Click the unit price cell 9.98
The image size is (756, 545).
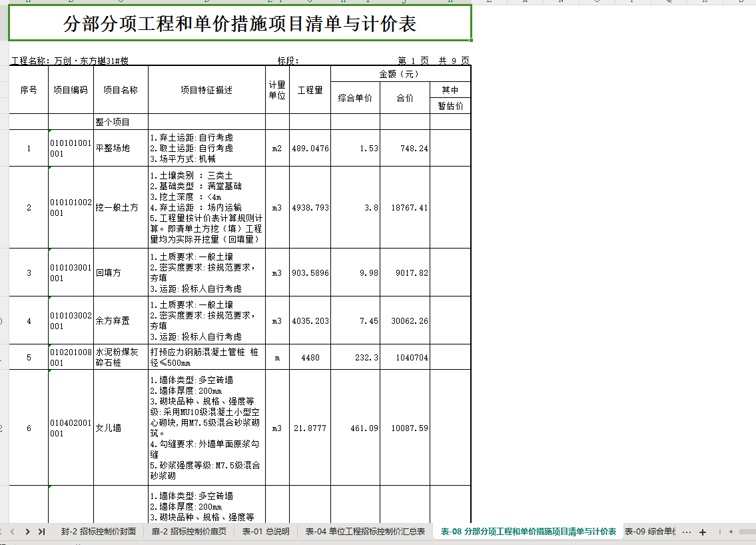tap(355, 272)
